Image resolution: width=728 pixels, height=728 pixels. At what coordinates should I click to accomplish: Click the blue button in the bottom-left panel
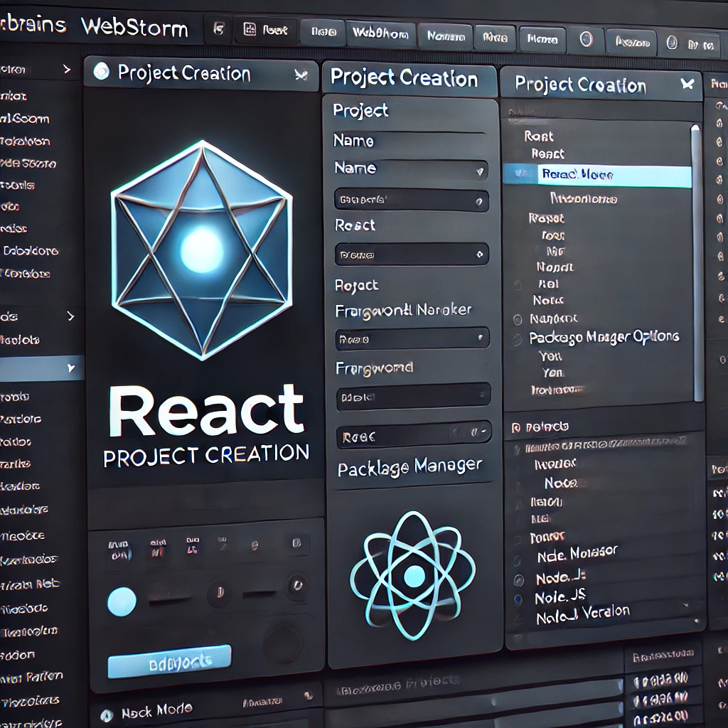(x=169, y=662)
